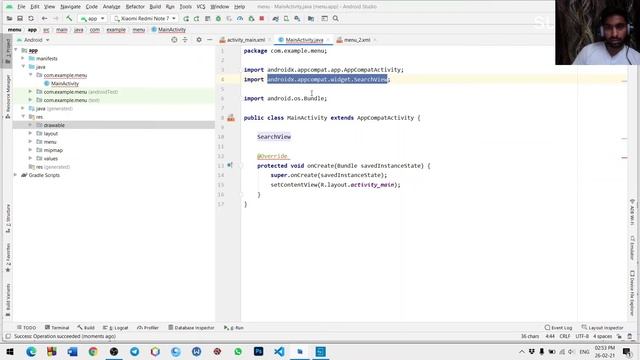Click collapse-all icon in Project panel
The image size is (640, 360).
pos(185,40)
